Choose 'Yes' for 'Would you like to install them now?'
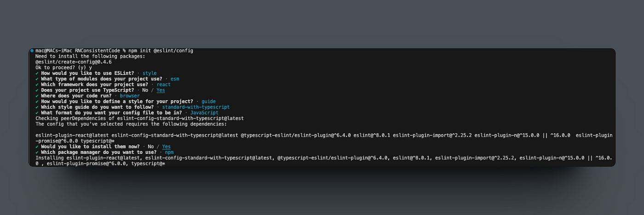Screen dimensions: 644x215 click(166, 146)
